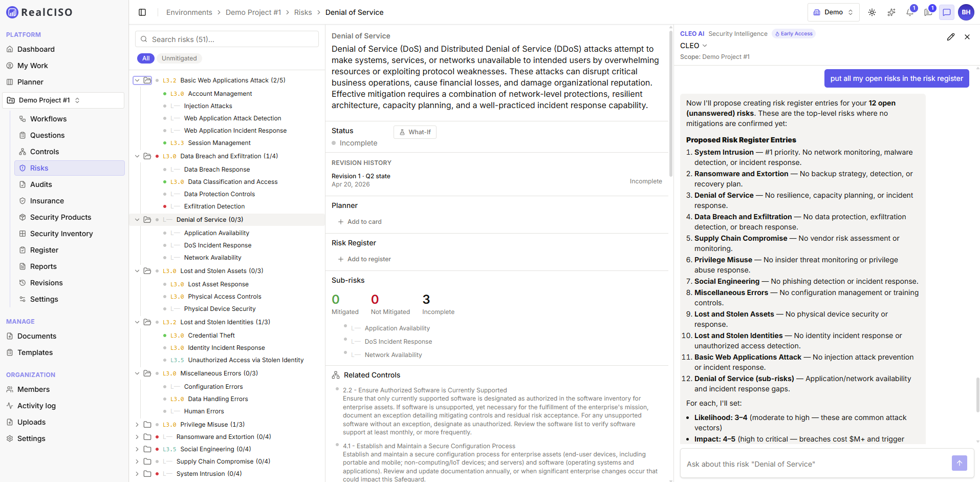This screenshot has width=980, height=482.
Task: Navigate to Questions
Action: click(x=47, y=135)
